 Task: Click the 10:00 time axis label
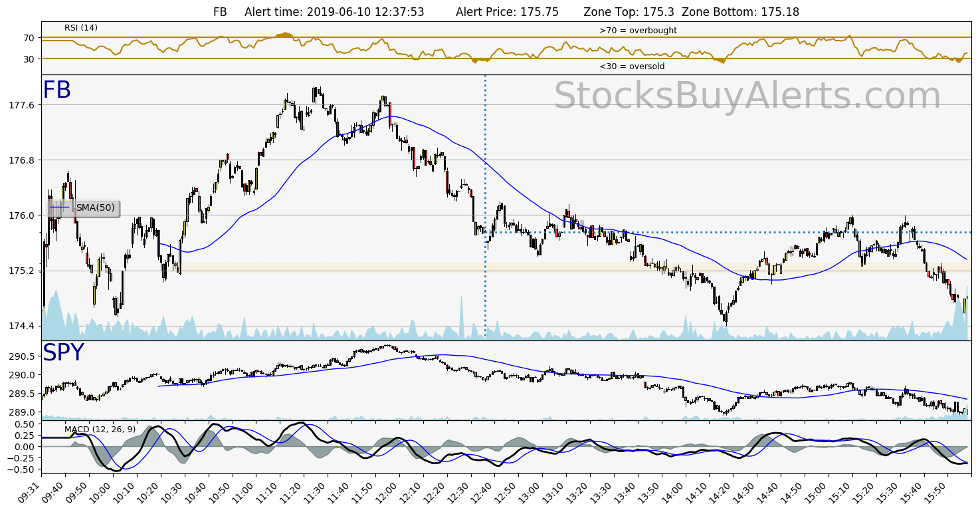pyautogui.click(x=100, y=492)
